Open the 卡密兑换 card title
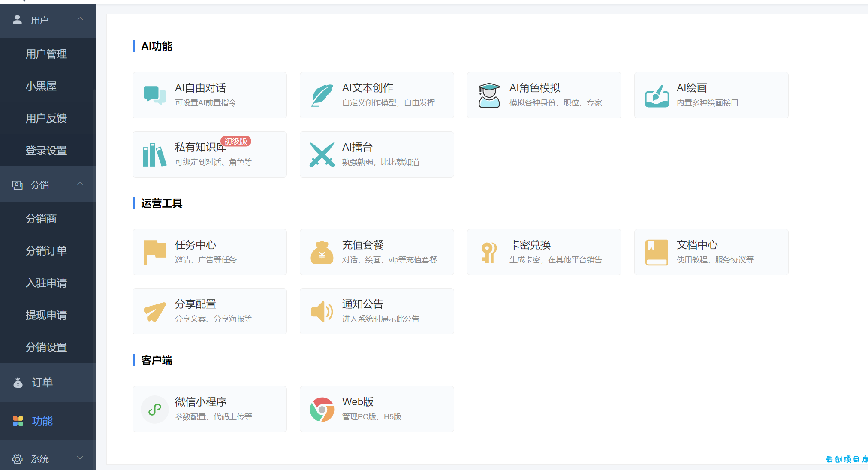The height and width of the screenshot is (470, 868). click(x=530, y=245)
